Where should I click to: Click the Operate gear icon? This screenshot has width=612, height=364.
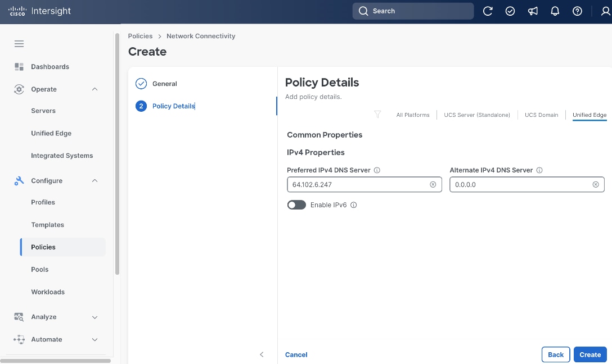(x=19, y=89)
